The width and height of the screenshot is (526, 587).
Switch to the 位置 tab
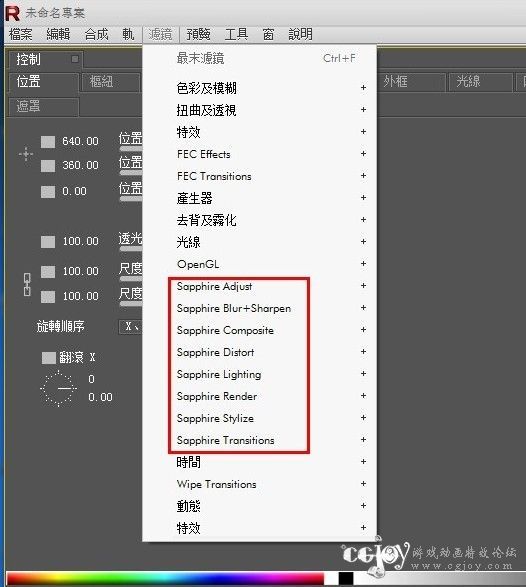coord(43,82)
